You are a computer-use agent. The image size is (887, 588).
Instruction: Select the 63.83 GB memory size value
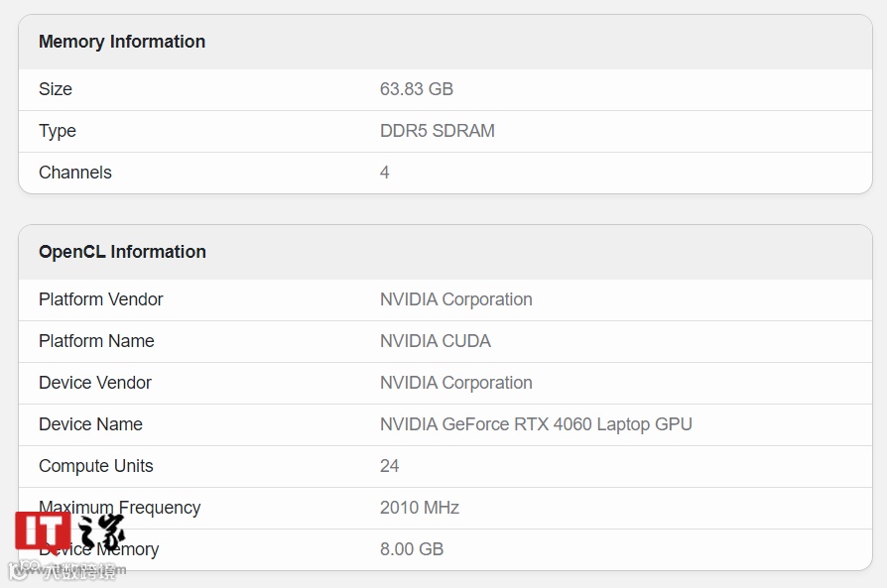click(x=417, y=89)
